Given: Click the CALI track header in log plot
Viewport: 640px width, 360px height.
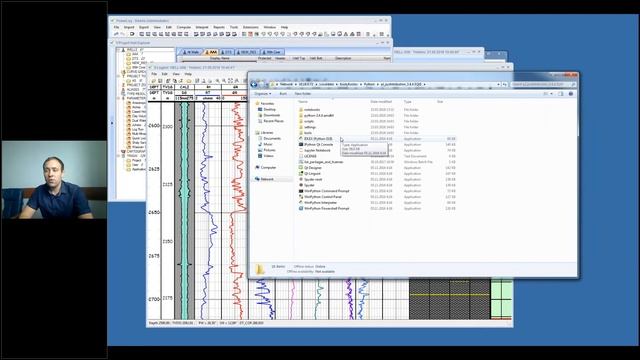Looking at the screenshot, I should point(184,87).
